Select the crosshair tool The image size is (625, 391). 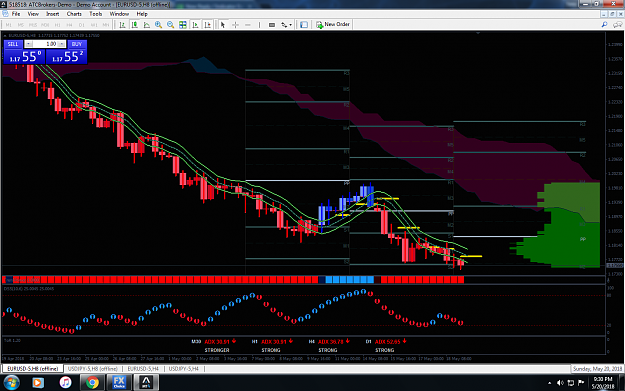pyautogui.click(x=235, y=25)
